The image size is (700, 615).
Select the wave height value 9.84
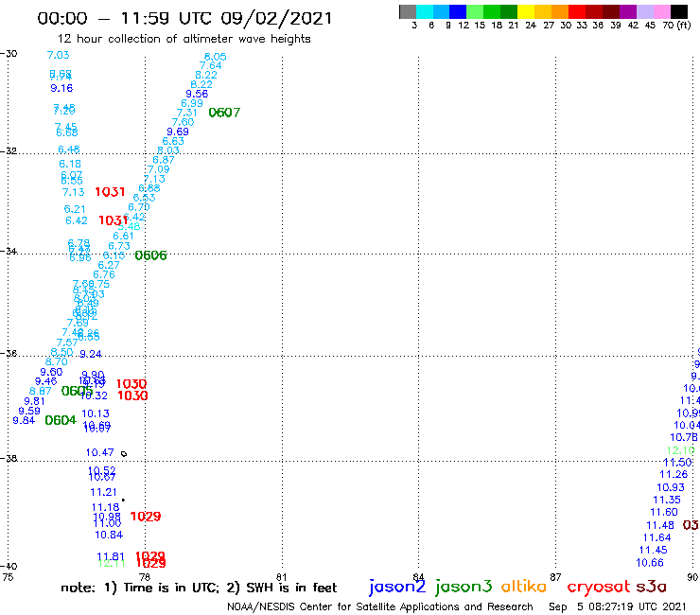pyautogui.click(x=24, y=420)
